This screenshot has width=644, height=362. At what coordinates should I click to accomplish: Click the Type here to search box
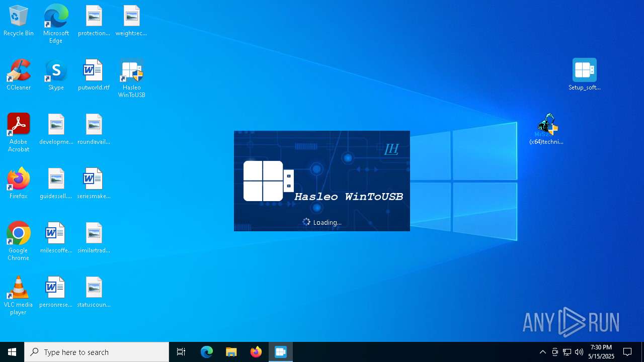click(97, 352)
